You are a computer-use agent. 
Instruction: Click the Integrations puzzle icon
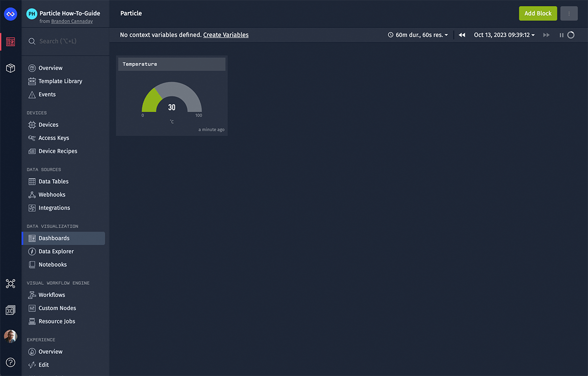[x=32, y=208]
